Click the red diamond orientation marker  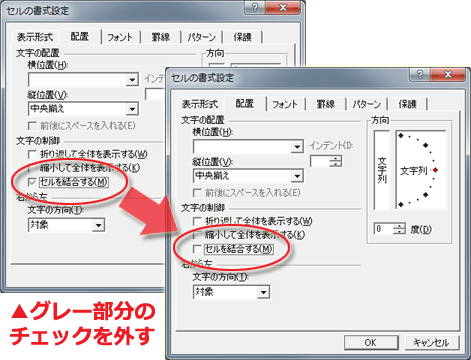coord(435,170)
